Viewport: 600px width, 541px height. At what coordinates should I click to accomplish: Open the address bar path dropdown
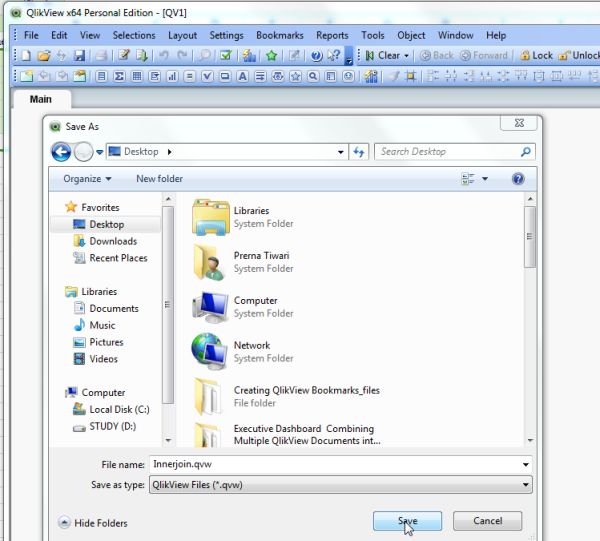341,152
